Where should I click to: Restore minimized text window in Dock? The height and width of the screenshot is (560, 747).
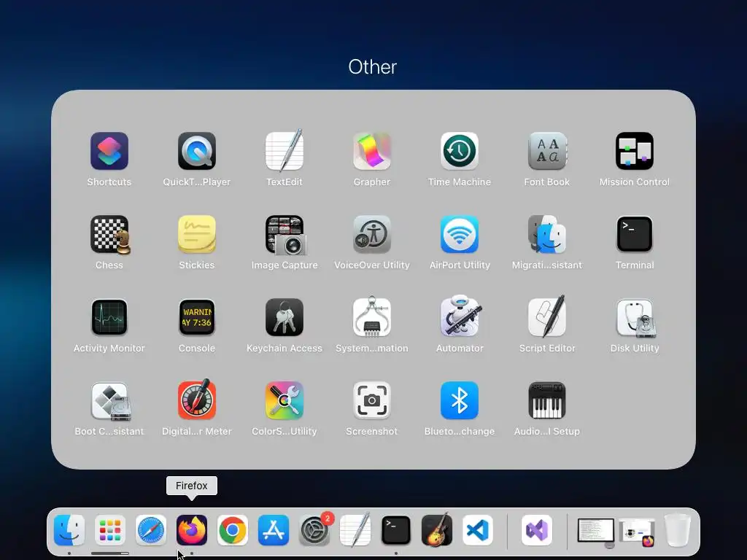596,531
